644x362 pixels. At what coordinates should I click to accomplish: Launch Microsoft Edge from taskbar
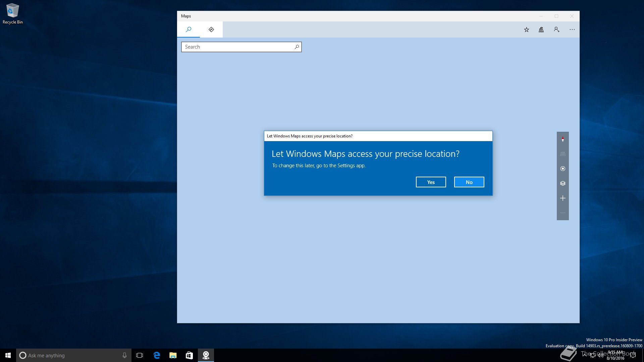[x=157, y=355]
